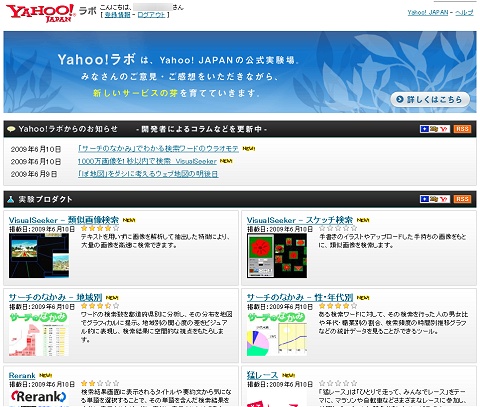Open サーチのなかみ – 地域別 title link
Screen dimensions: 480x407
coord(55,297)
